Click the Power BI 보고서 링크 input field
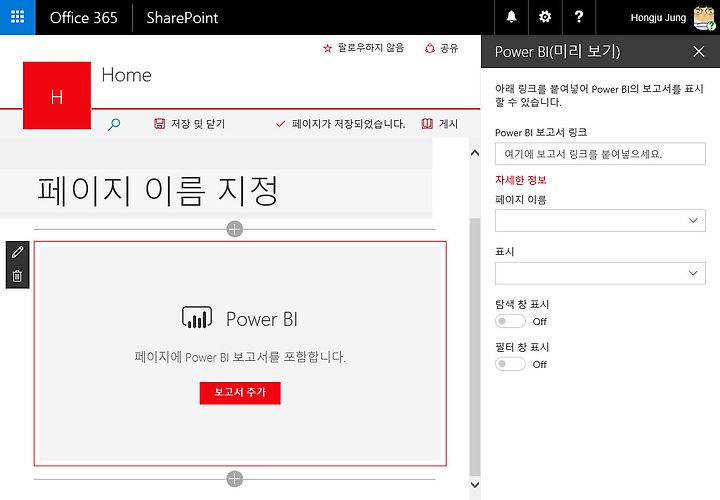This screenshot has width=720, height=500. [600, 154]
